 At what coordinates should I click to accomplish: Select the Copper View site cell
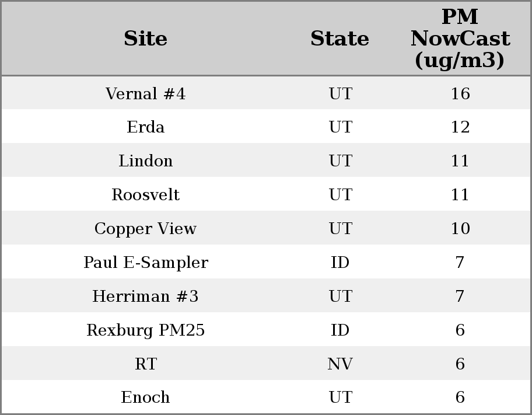145,229
